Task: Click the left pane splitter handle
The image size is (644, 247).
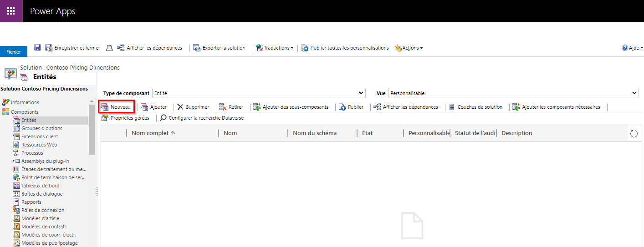Action: point(97,192)
